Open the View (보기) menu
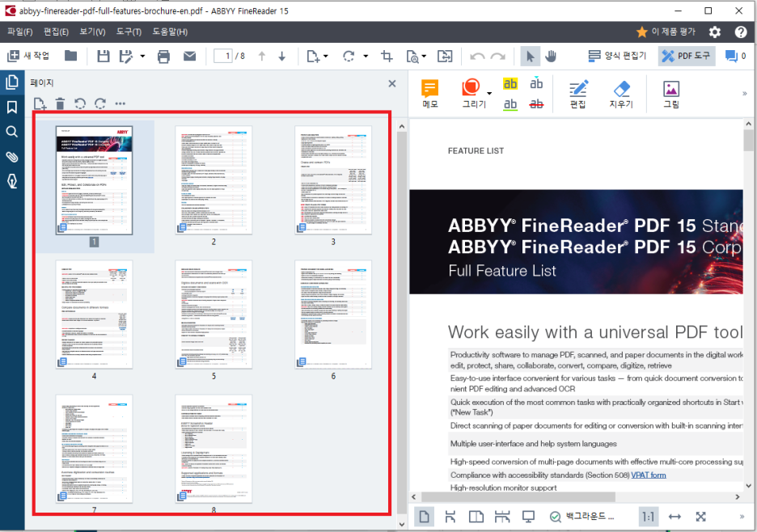757x532 pixels. coord(92,32)
